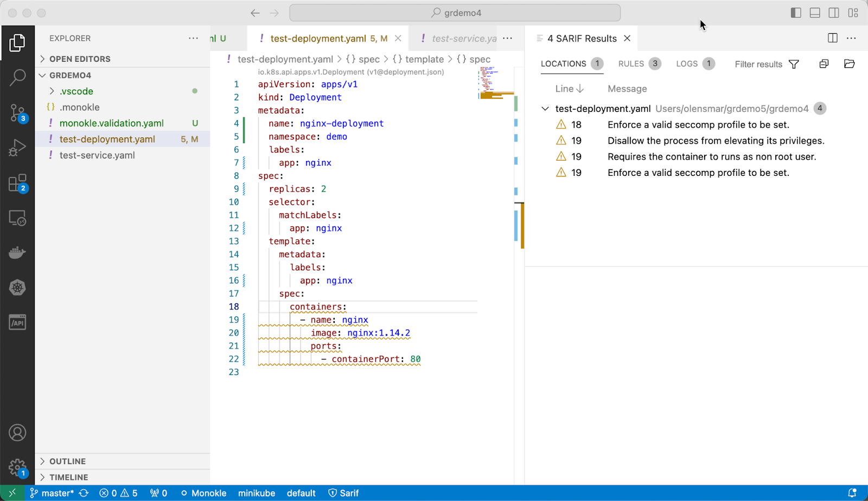The image size is (868, 501).
Task: Toggle the primary side bar layout button
Action: [x=796, y=13]
